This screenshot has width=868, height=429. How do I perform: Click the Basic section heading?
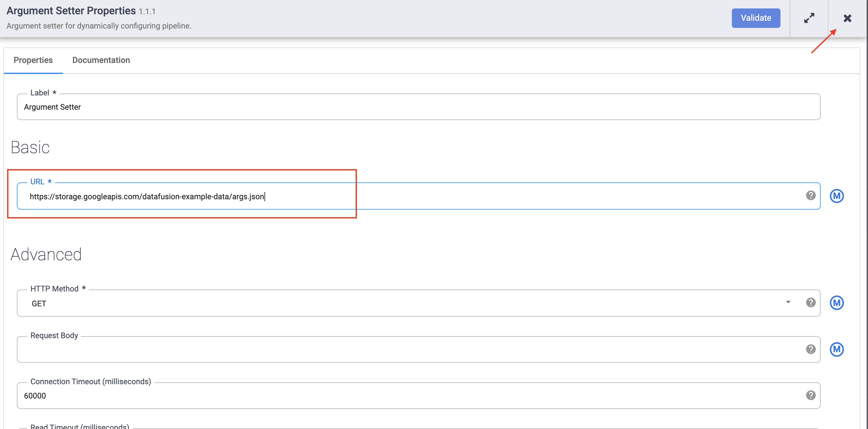coord(30,147)
